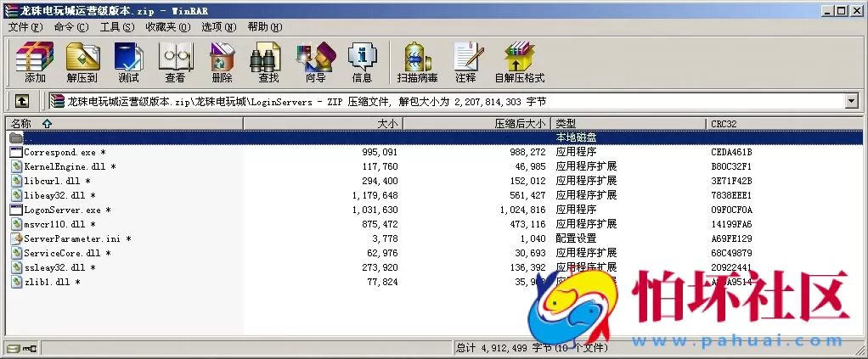Click size value 1,179,648
This screenshot has width=868, height=359.
[x=375, y=195]
